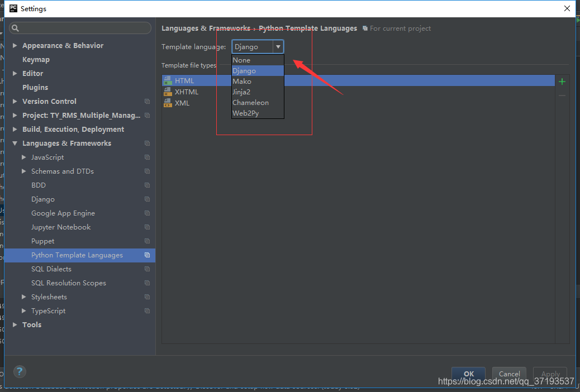Click the search magnifier icon in settings

tap(15, 28)
